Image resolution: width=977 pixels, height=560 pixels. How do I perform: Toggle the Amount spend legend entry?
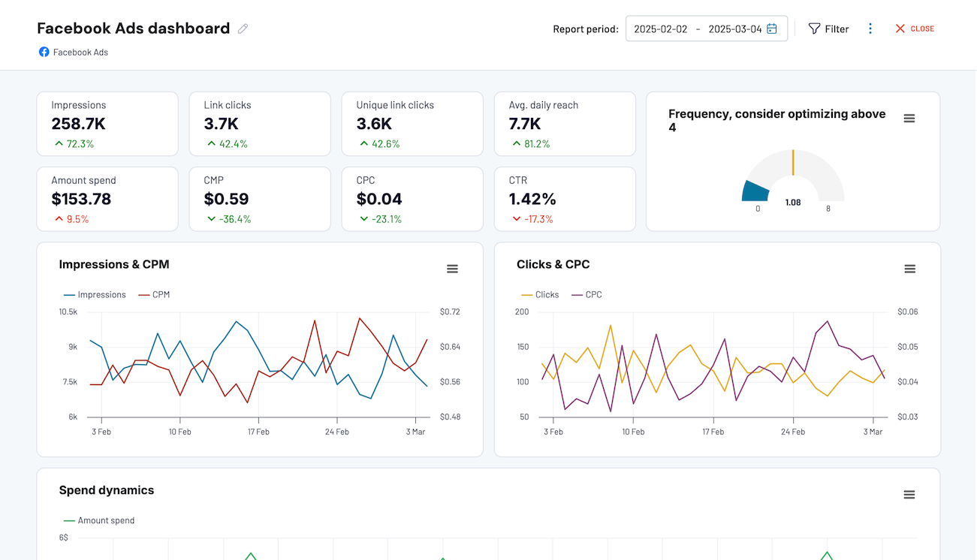[98, 520]
